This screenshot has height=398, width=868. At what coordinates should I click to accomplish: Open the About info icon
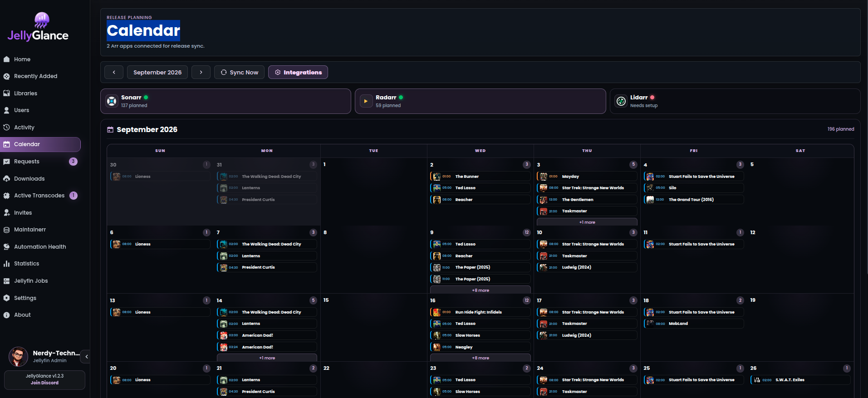7,315
